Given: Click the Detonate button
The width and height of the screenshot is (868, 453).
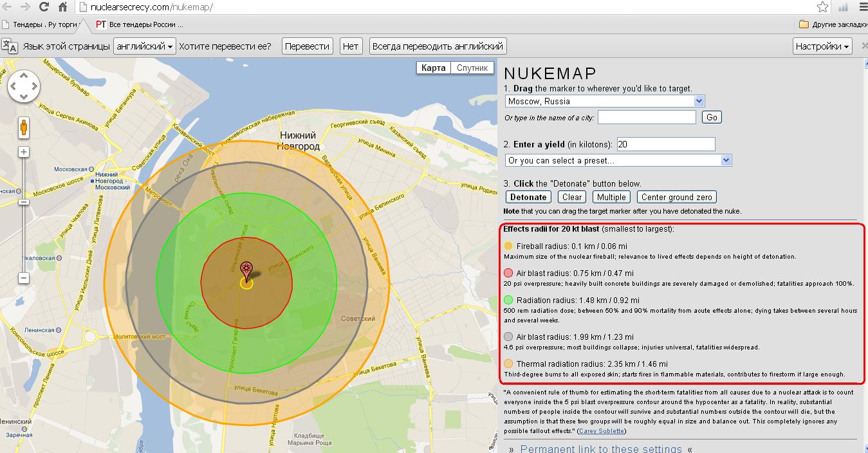Looking at the screenshot, I should point(528,197).
